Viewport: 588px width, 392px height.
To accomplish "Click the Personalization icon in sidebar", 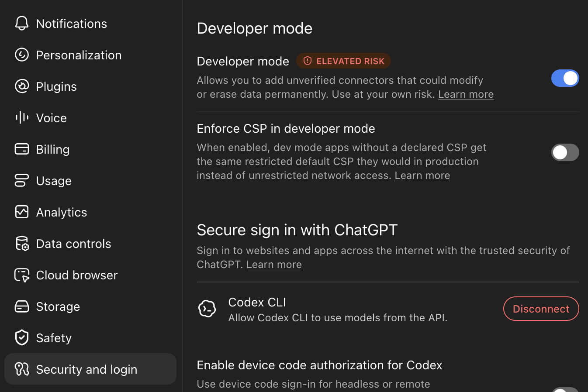I will coord(22,55).
